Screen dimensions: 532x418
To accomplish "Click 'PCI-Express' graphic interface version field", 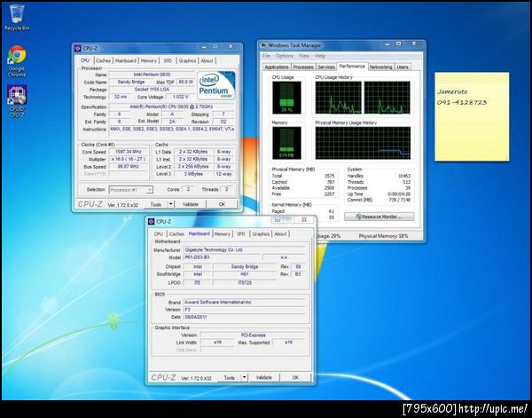I will click(x=253, y=335).
